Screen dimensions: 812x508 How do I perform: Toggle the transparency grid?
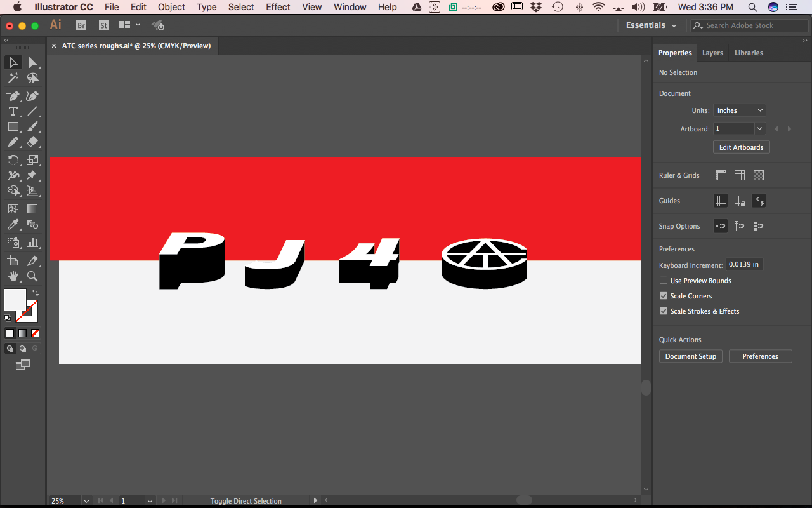click(759, 175)
